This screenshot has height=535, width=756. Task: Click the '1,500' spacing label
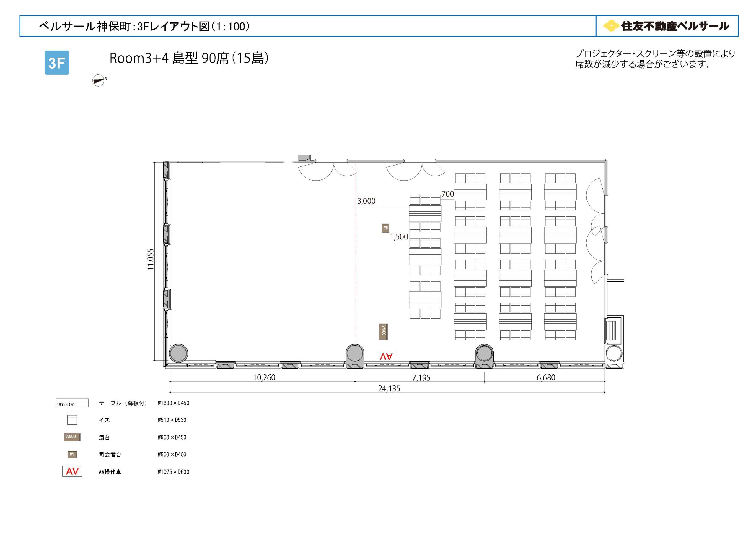tap(399, 237)
